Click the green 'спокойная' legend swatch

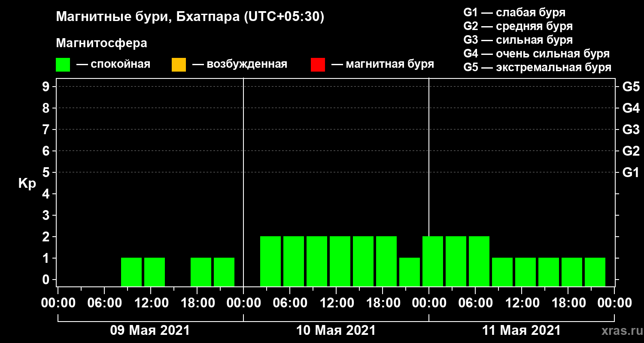(63, 65)
